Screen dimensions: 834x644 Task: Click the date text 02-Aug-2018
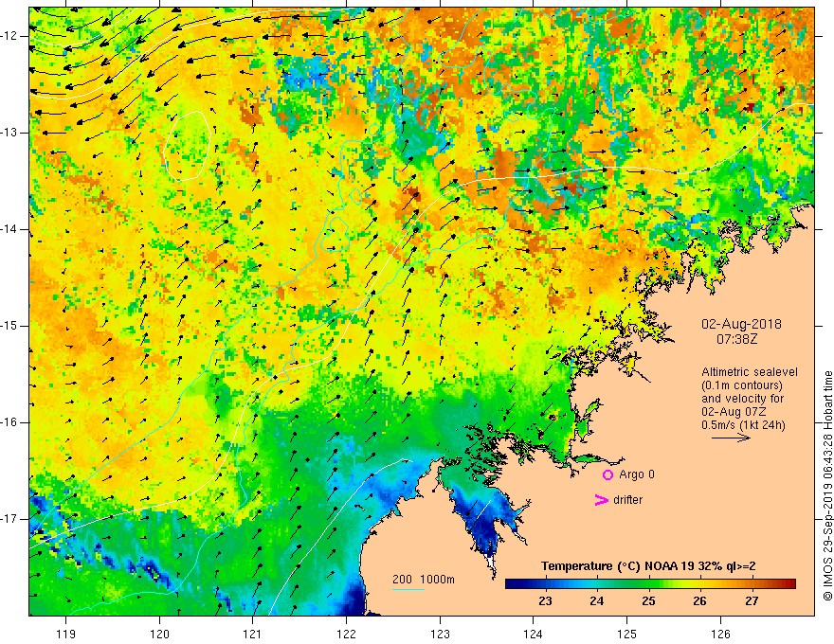tap(741, 324)
